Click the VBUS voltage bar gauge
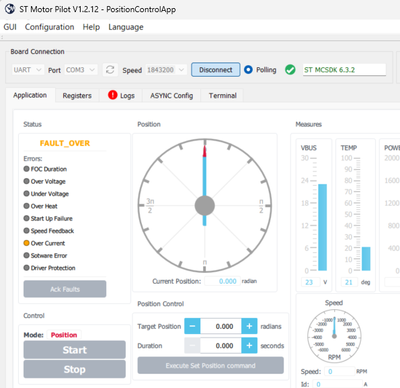 point(322,227)
